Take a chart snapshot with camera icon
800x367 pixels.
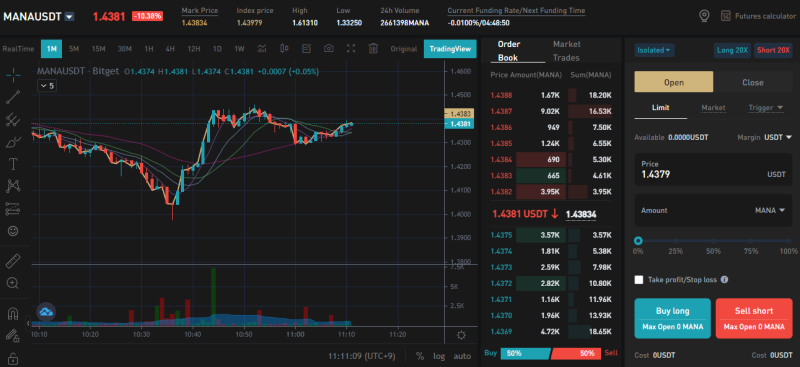[329, 48]
